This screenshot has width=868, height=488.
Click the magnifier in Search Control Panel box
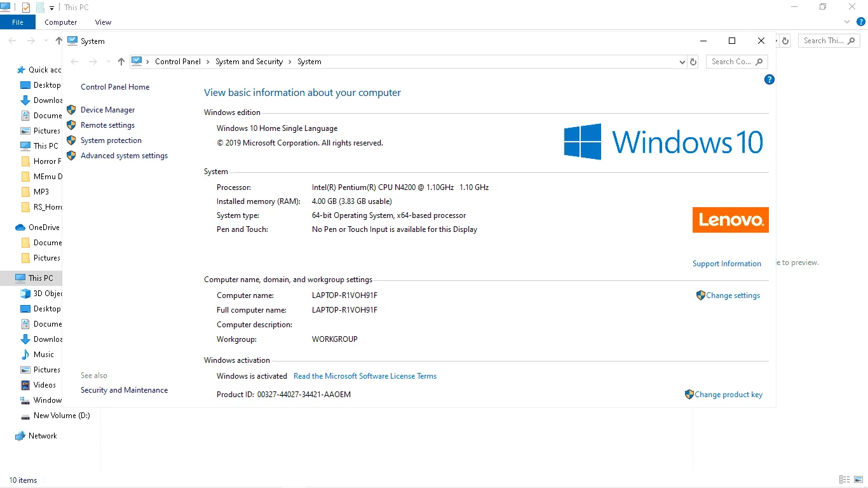click(x=759, y=62)
